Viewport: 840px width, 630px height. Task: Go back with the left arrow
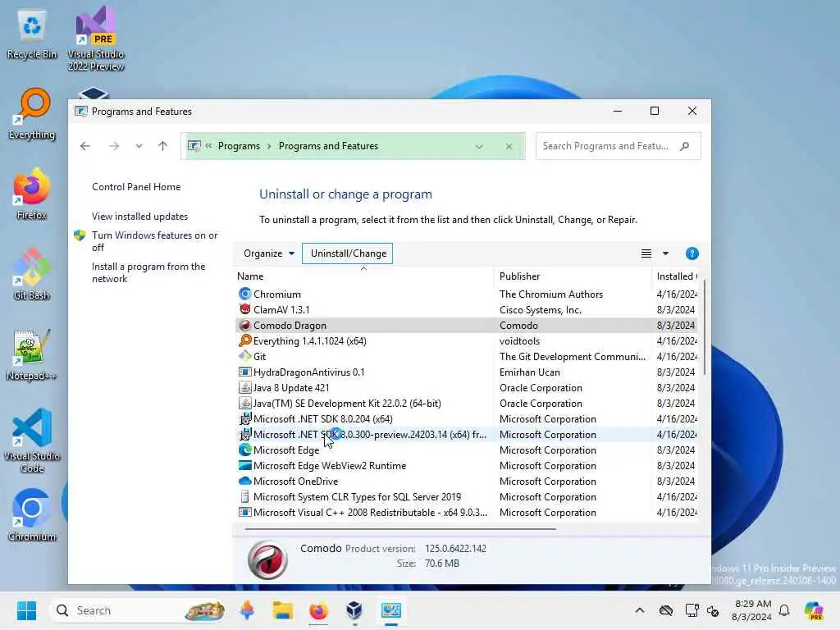(85, 146)
